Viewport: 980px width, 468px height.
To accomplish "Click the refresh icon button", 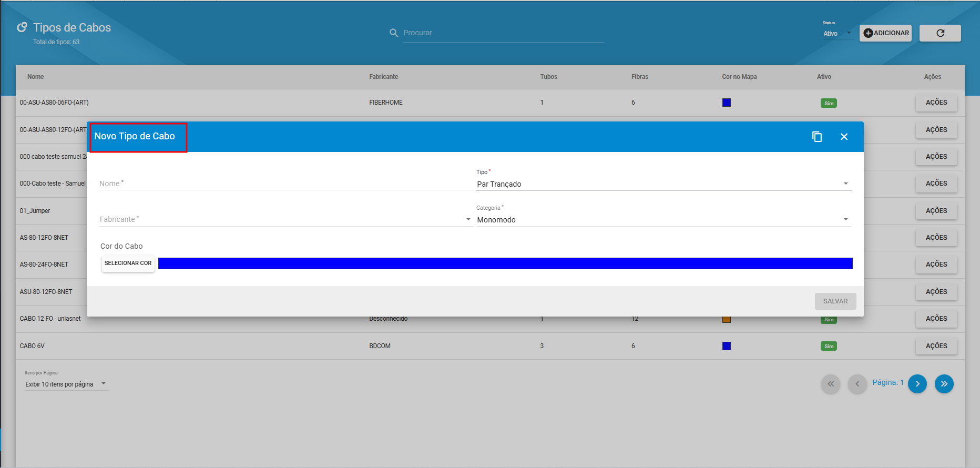I will tap(940, 33).
